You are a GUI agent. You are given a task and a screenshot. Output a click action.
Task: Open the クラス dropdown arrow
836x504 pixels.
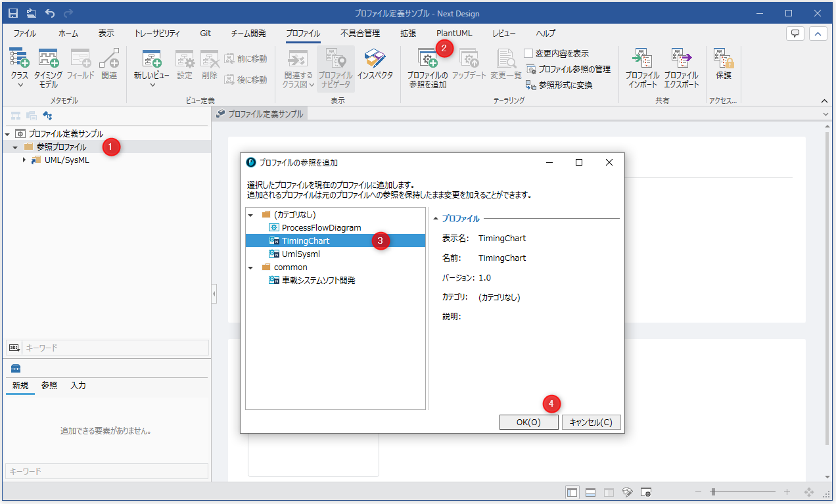(x=20, y=85)
